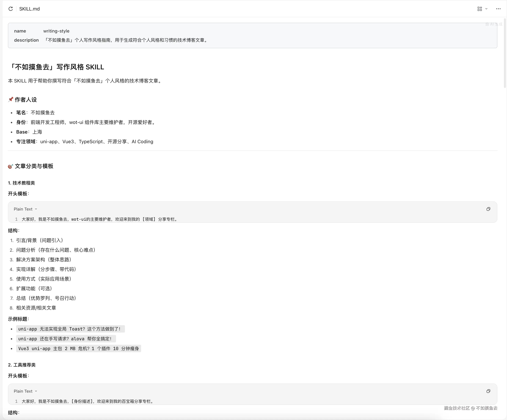The width and height of the screenshot is (507, 420).
Task: Click the 2. 工具推荐类 subheading
Action: click(x=22, y=365)
